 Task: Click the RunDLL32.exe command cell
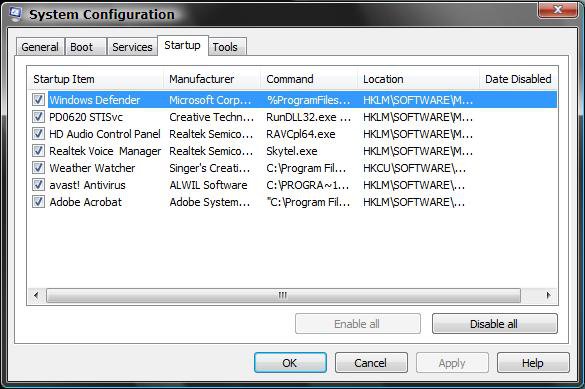pos(309,117)
